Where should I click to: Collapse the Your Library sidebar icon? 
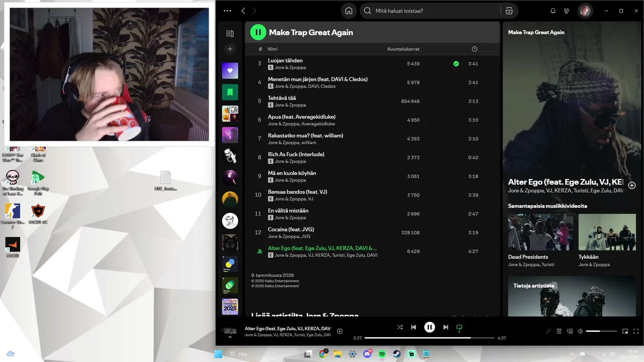tap(230, 34)
